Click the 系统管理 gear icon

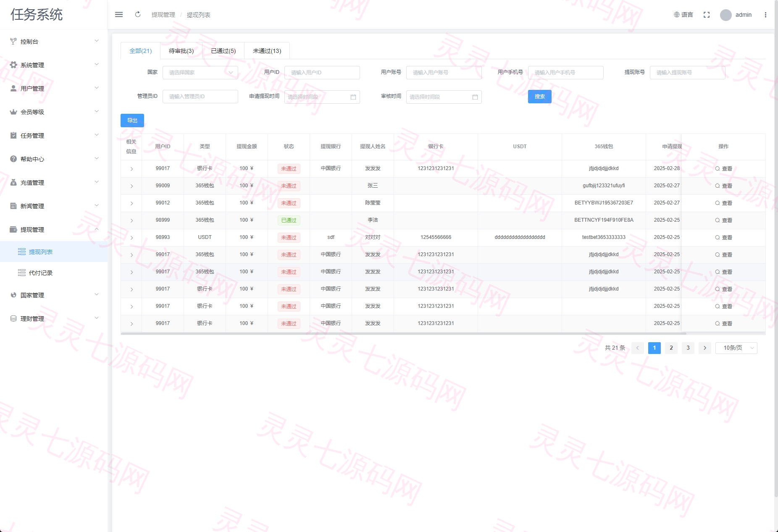(13, 65)
